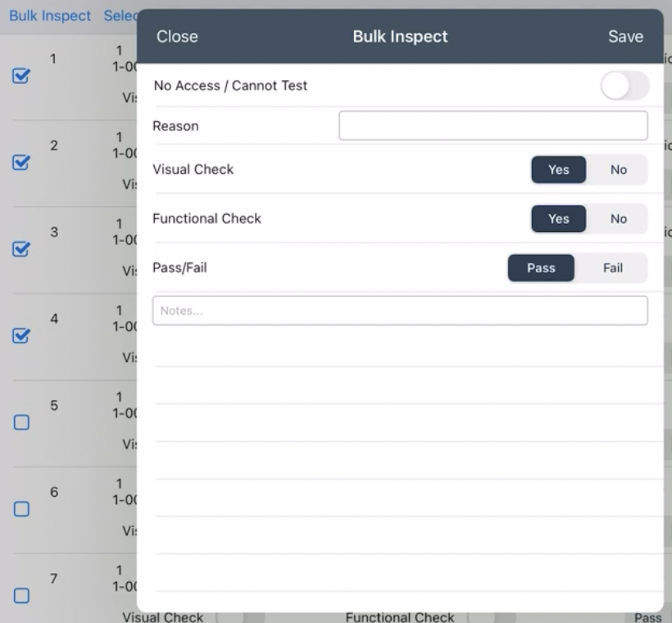Image resolution: width=672 pixels, height=623 pixels.
Task: Uncheck the checkbox for row 3
Action: coord(21,249)
